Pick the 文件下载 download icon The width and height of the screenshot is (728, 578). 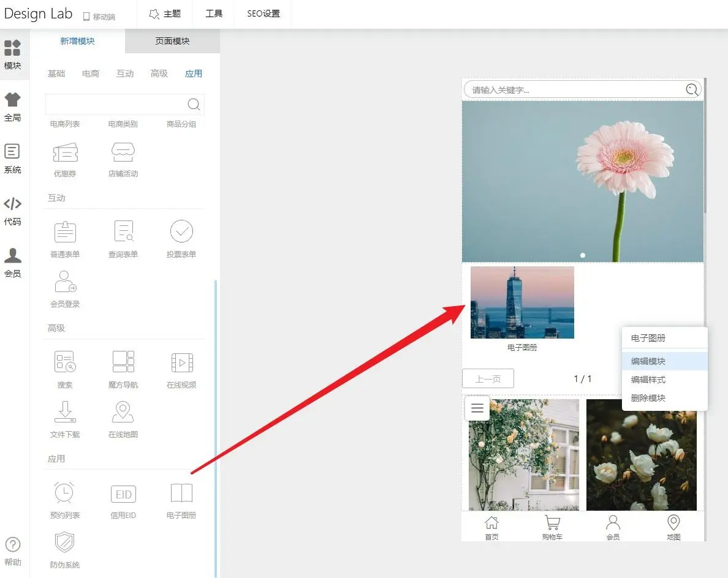click(64, 413)
